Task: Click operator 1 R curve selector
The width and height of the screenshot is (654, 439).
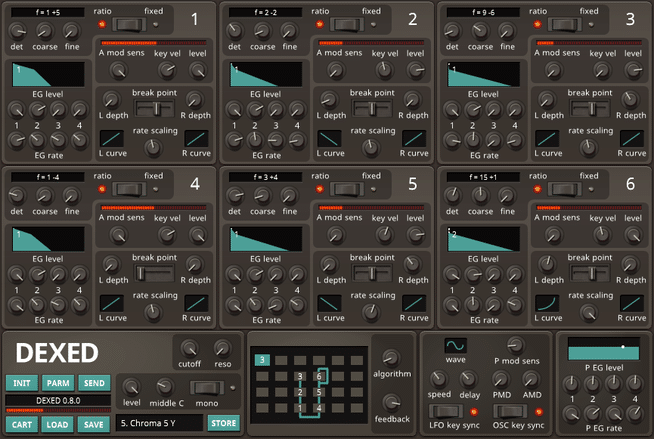Action: (x=196, y=139)
